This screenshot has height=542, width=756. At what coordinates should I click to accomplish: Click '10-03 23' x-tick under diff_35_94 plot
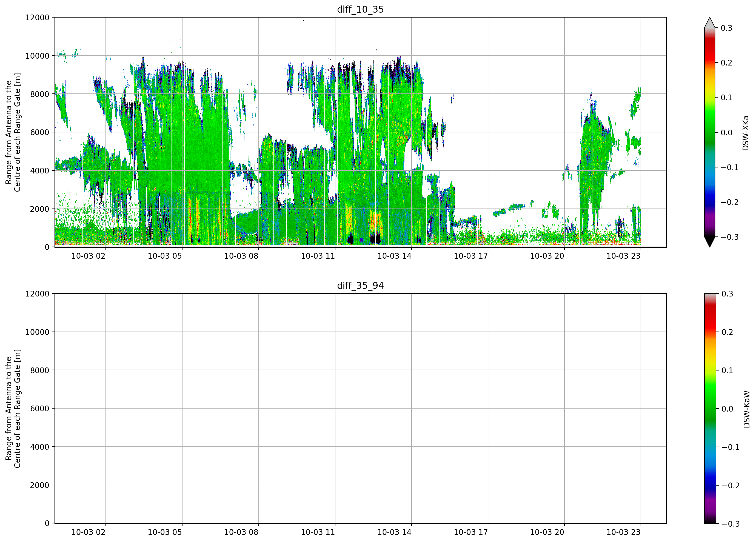pos(623,532)
